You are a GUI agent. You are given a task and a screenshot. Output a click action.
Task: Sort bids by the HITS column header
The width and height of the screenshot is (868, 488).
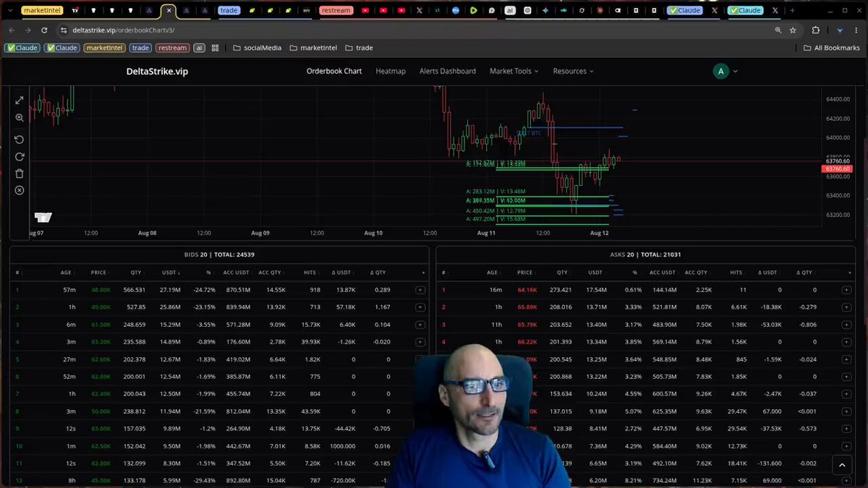click(x=310, y=273)
